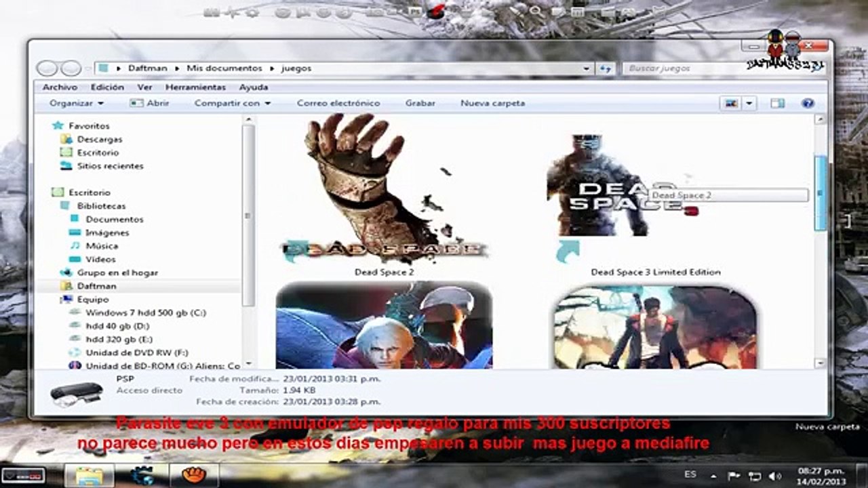Click the file list scroll down arrow
The image size is (868, 488).
(820, 363)
